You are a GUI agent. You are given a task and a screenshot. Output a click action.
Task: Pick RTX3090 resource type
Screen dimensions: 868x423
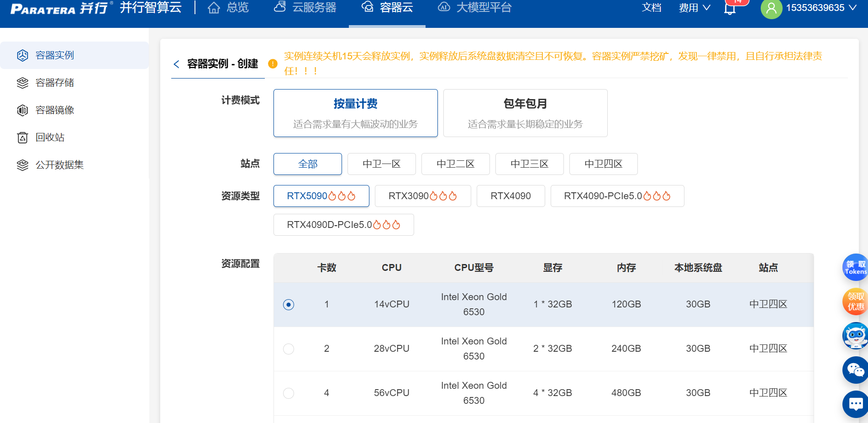point(423,196)
